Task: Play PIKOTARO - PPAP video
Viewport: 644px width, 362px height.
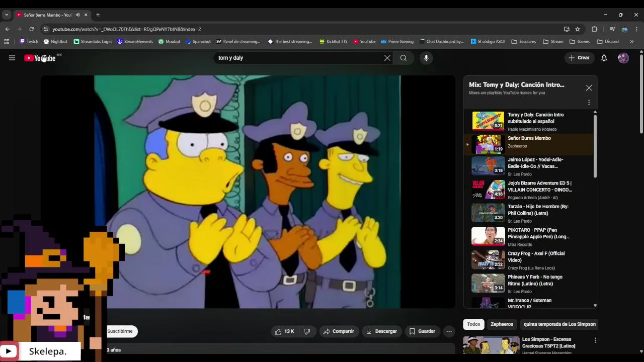Action: pyautogui.click(x=528, y=238)
